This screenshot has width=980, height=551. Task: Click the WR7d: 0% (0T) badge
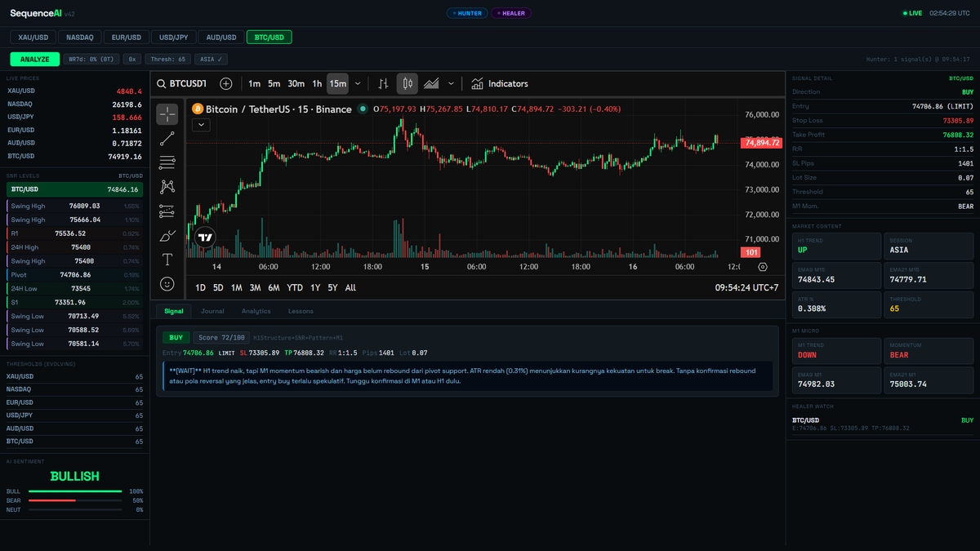click(91, 59)
